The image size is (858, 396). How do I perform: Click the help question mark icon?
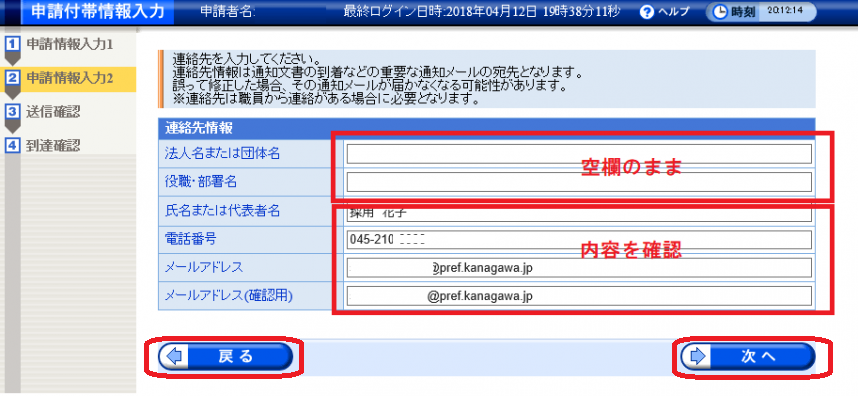point(647,12)
